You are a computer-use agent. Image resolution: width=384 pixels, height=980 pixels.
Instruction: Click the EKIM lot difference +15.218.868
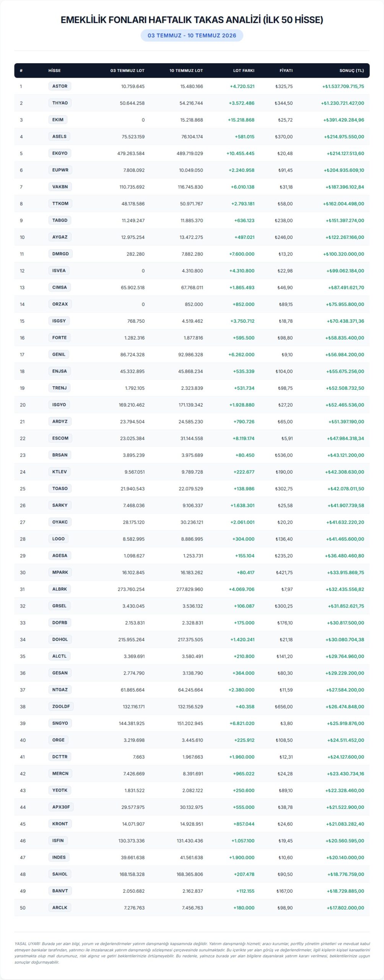point(241,120)
